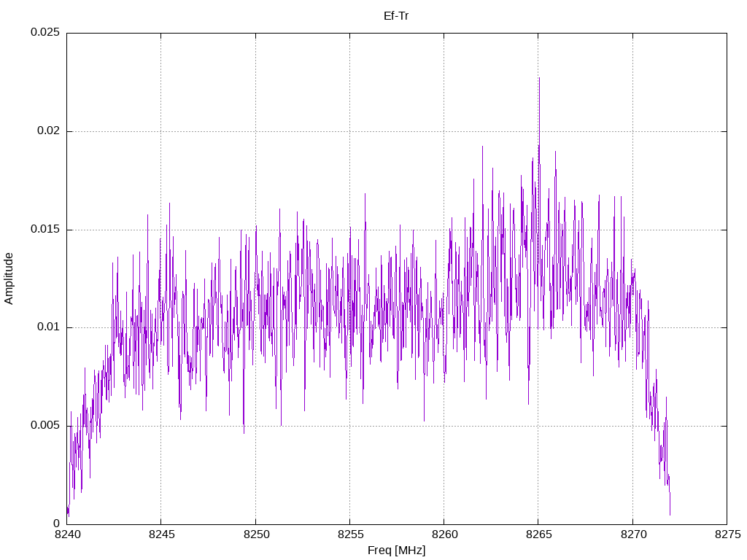Viewport: 747px width, 560px height.
Task: Click the x-axis tick label 8255
Action: pyautogui.click(x=350, y=534)
